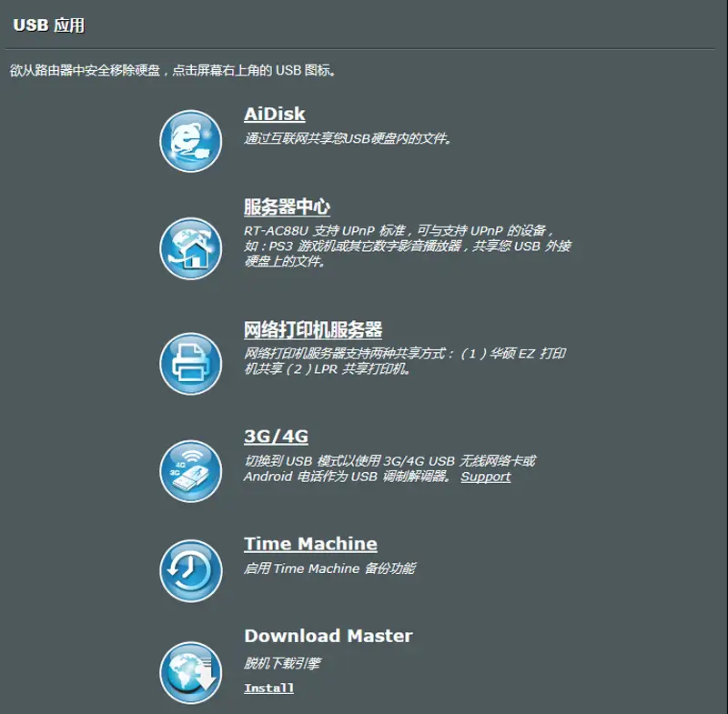728x714 pixels.
Task: Click the network printer server icon
Action: 191,364
